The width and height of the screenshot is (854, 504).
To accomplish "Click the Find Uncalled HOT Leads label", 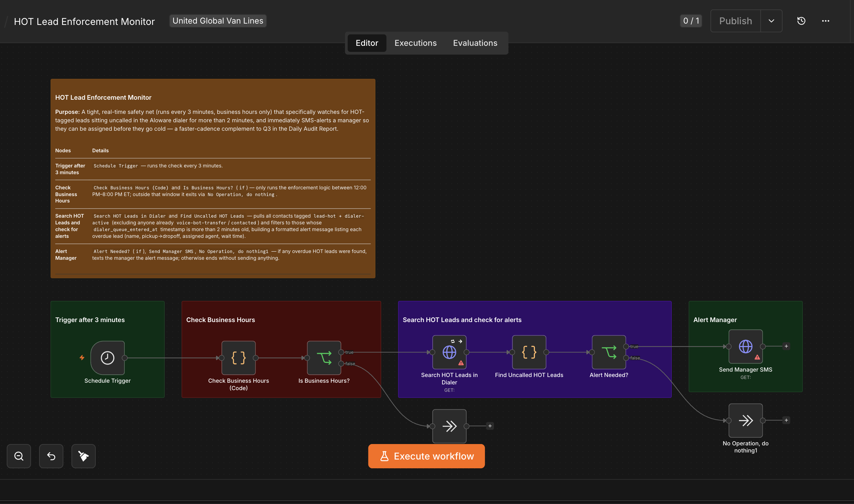I will [x=529, y=375].
